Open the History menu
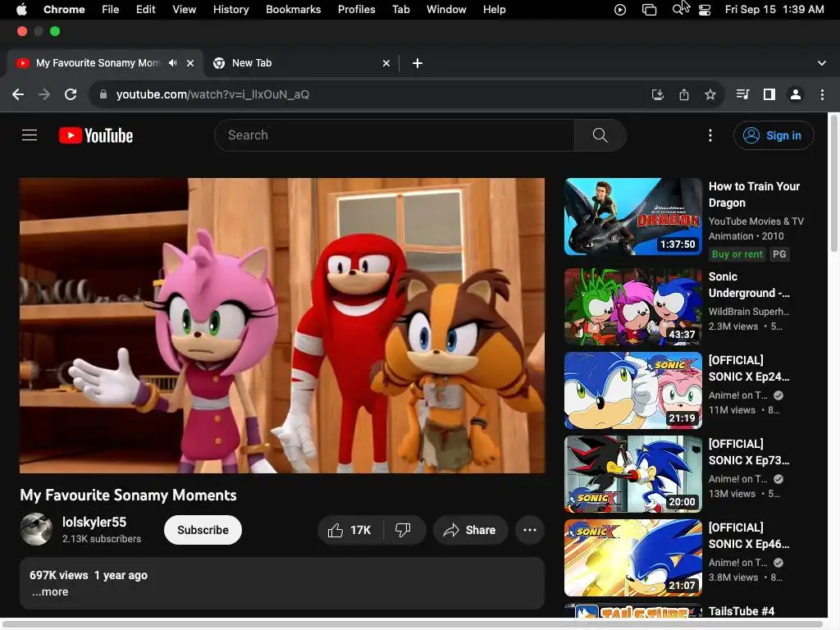 [x=231, y=10]
